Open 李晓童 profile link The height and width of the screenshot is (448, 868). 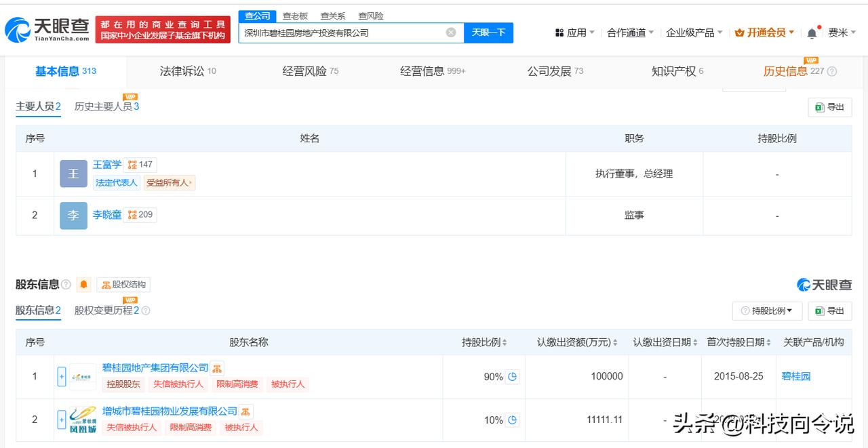tap(107, 215)
